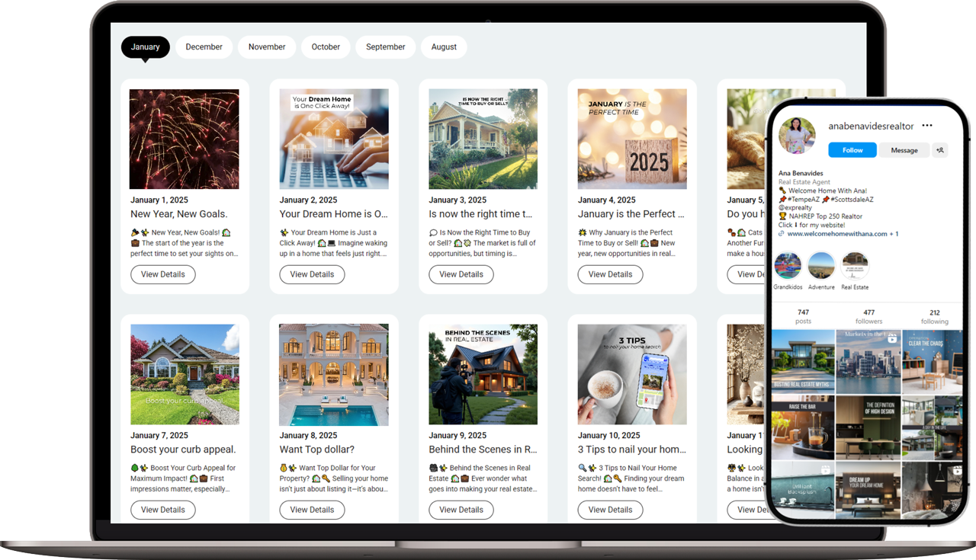Open the Adventure story highlight
Image resolution: width=976 pixels, height=560 pixels.
tap(821, 266)
